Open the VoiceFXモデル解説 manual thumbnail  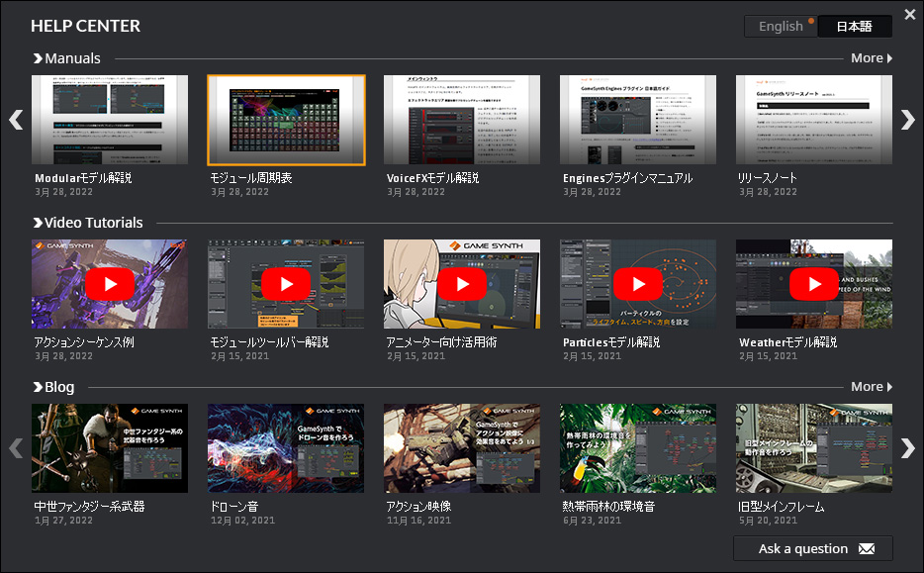click(462, 120)
